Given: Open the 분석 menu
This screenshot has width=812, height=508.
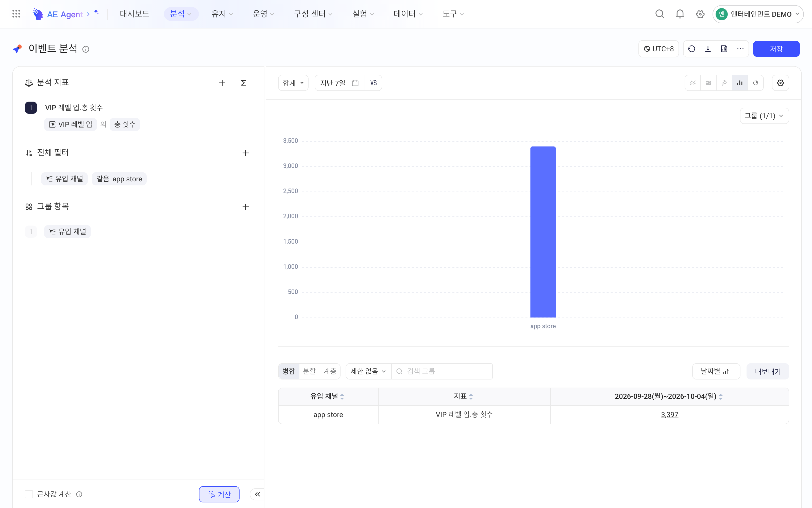Looking at the screenshot, I should [181, 14].
